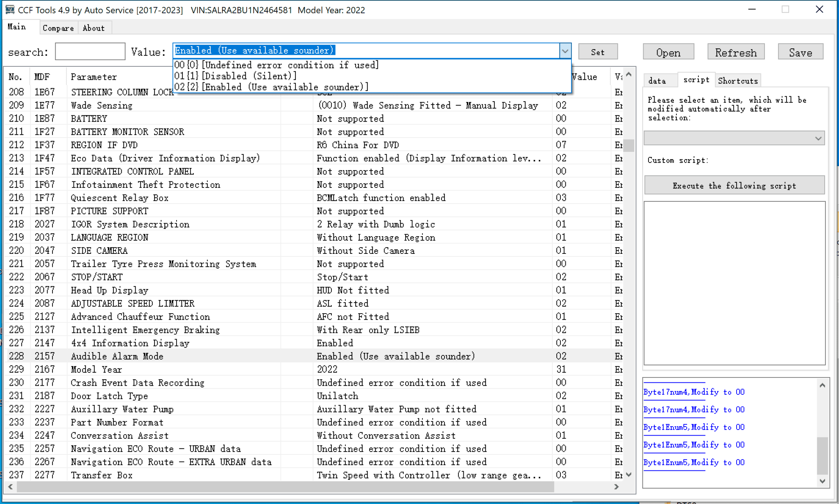The height and width of the screenshot is (504, 839).
Task: Save the CCF configuration
Action: pos(800,52)
